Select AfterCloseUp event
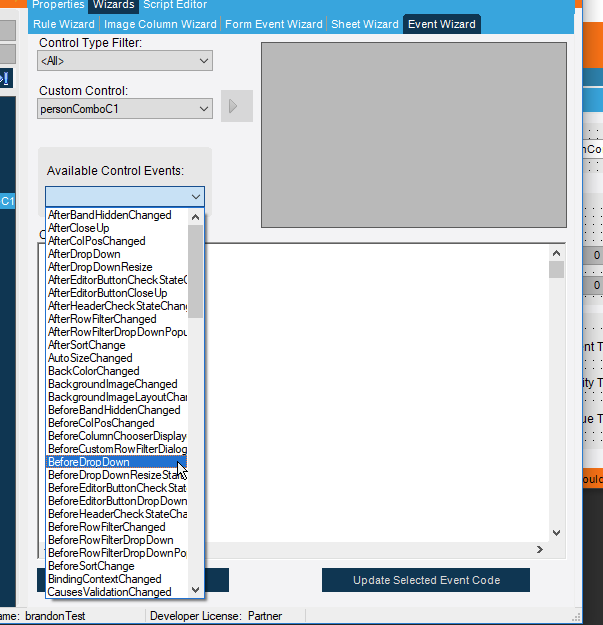 coord(116,228)
